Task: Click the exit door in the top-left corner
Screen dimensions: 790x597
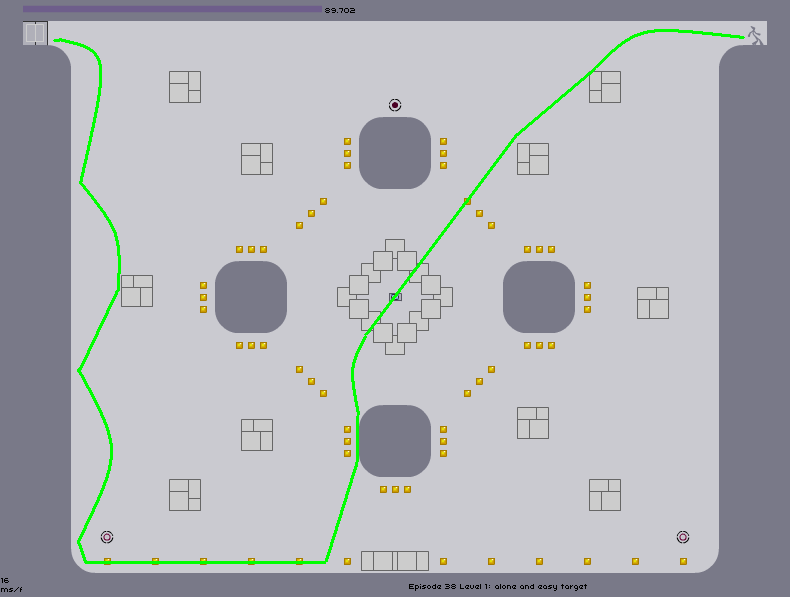Action: click(x=35, y=33)
